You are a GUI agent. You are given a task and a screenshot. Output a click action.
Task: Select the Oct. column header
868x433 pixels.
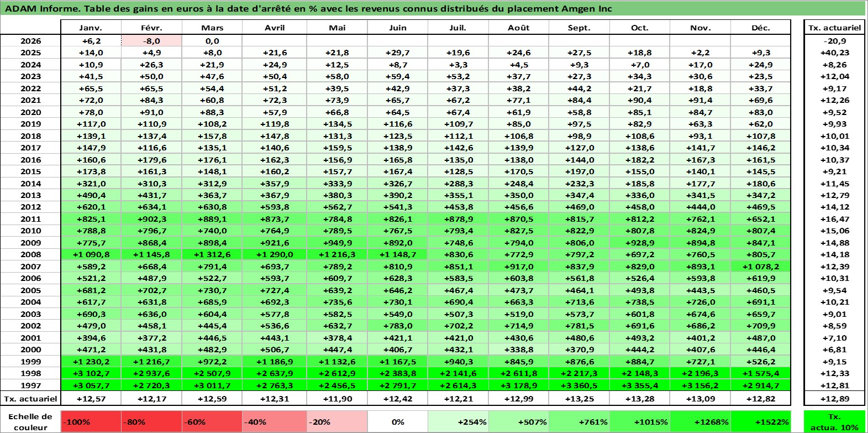(640, 28)
